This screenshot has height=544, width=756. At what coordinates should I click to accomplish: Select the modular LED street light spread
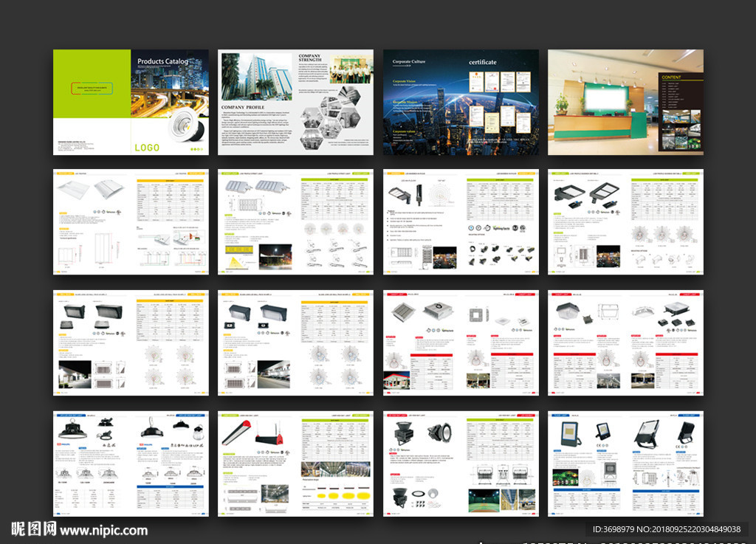point(295,222)
